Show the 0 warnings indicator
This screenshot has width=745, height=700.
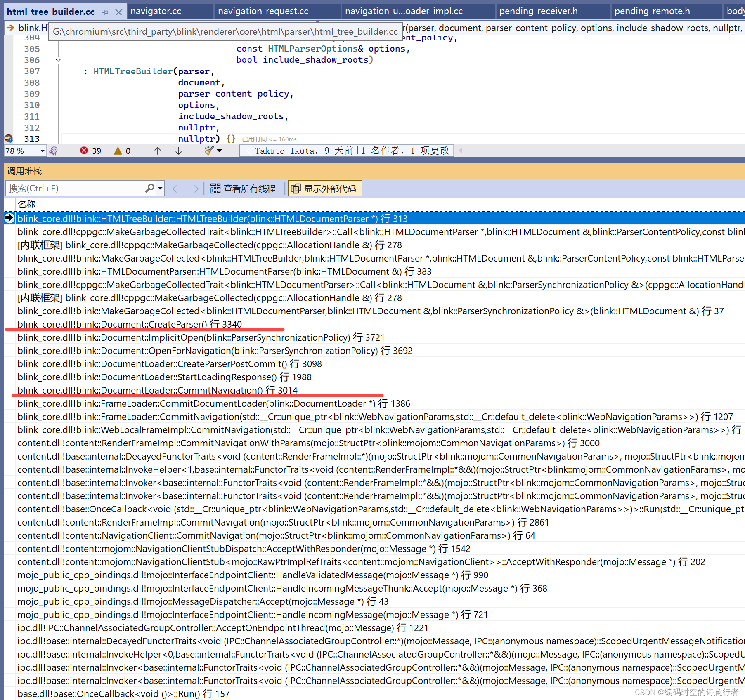coord(122,151)
